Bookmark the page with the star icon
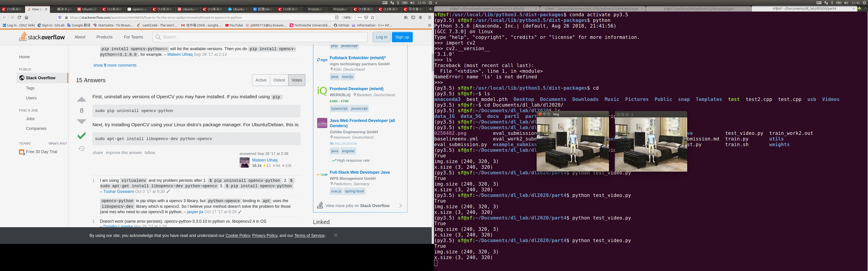This screenshot has width=868, height=271. (x=373, y=18)
